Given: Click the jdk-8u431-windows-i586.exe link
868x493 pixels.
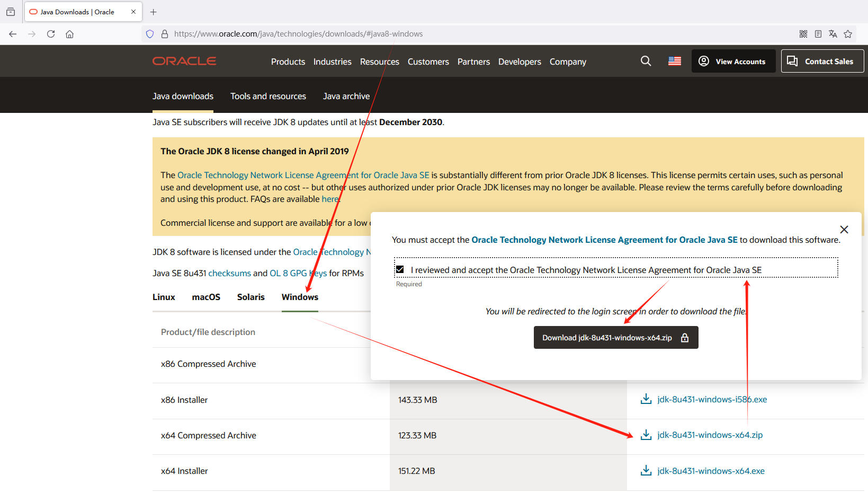Looking at the screenshot, I should (712, 399).
